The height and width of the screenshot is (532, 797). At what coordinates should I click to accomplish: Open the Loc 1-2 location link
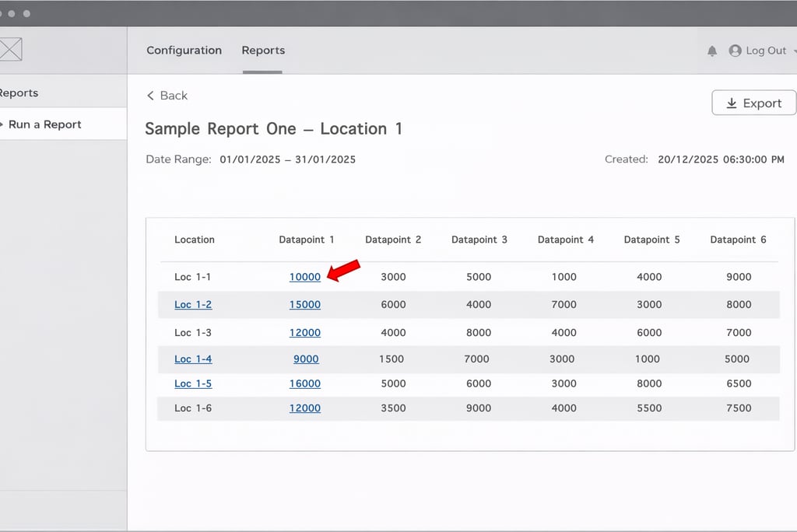coord(193,305)
